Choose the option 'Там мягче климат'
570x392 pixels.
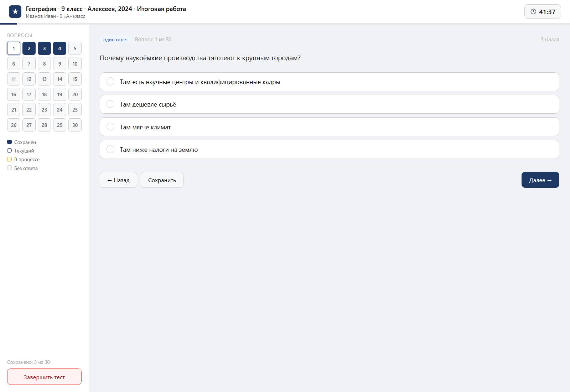coord(329,127)
